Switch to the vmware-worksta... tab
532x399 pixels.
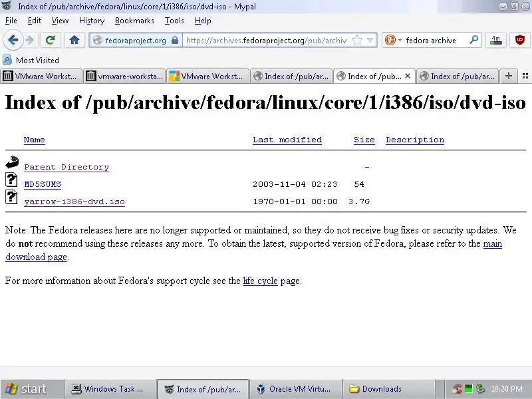click(x=124, y=76)
